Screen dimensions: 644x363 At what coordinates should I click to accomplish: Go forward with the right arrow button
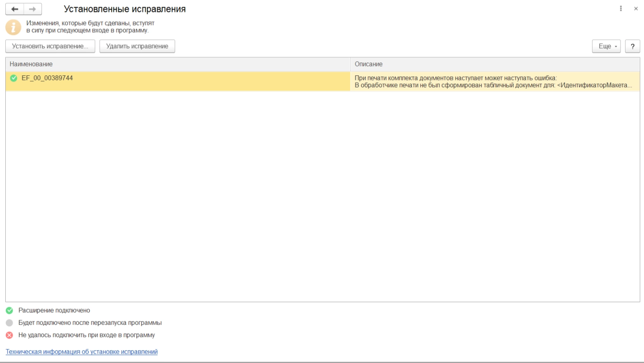click(32, 9)
